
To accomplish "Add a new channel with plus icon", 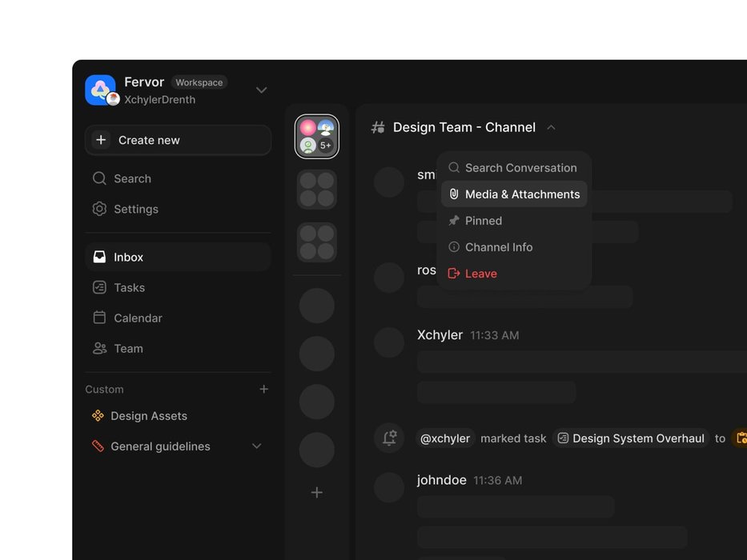I will click(x=317, y=493).
